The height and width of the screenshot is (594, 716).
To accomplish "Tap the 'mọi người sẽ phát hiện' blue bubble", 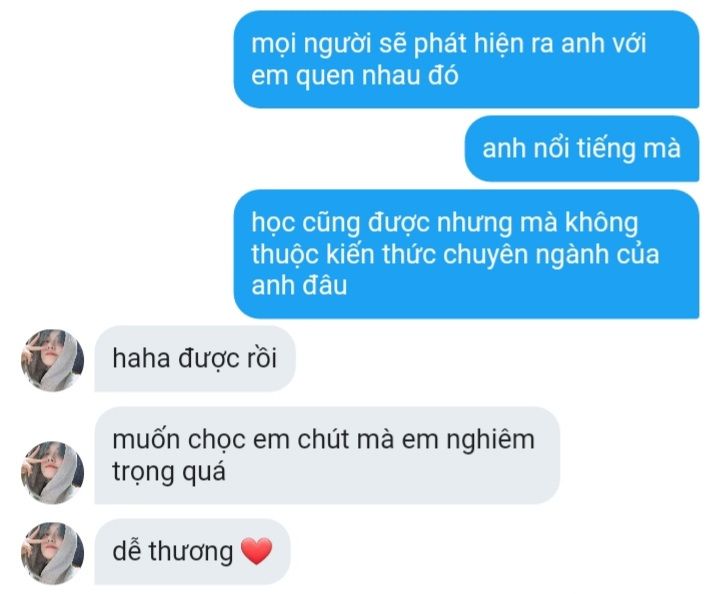I will click(x=466, y=59).
